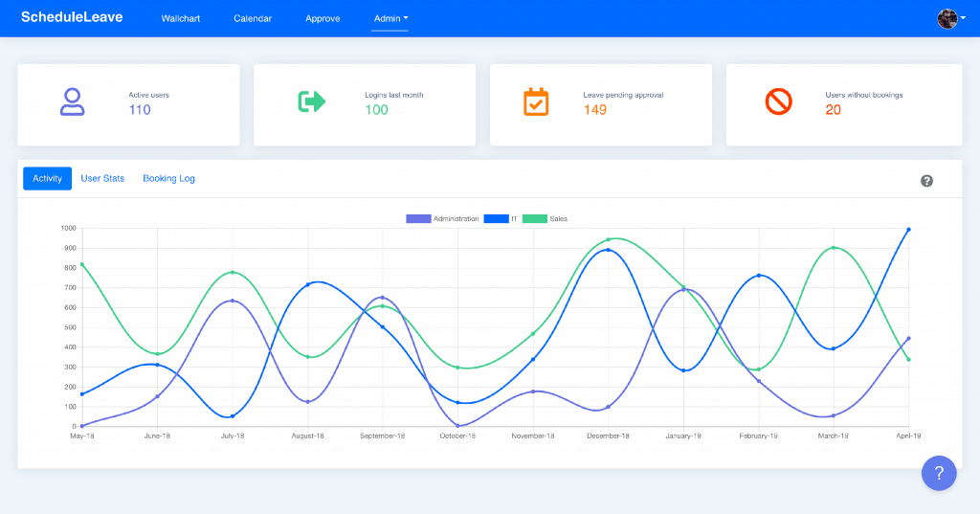Click the green Logins last month icon
Screen dimensions: 980x514
tap(312, 101)
